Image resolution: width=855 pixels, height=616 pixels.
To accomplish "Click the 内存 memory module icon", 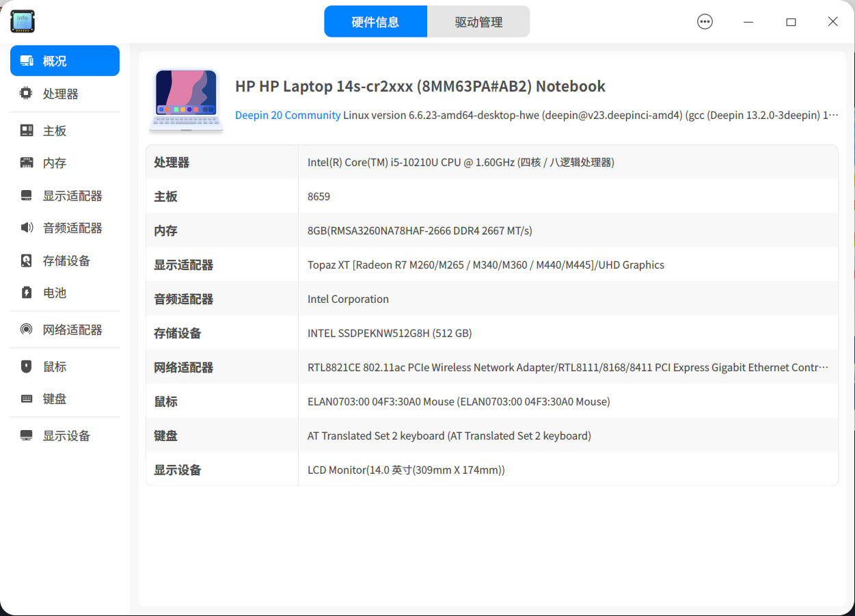I will [27, 163].
